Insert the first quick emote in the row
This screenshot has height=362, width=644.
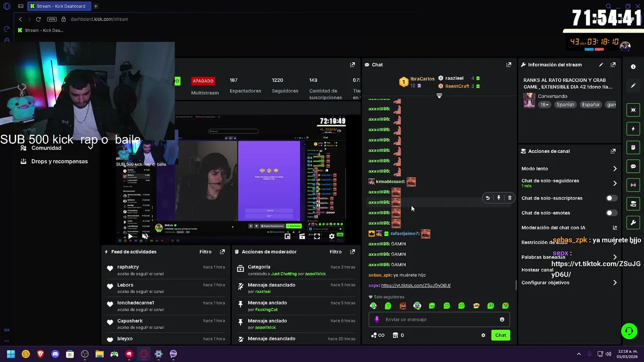tap(373, 306)
